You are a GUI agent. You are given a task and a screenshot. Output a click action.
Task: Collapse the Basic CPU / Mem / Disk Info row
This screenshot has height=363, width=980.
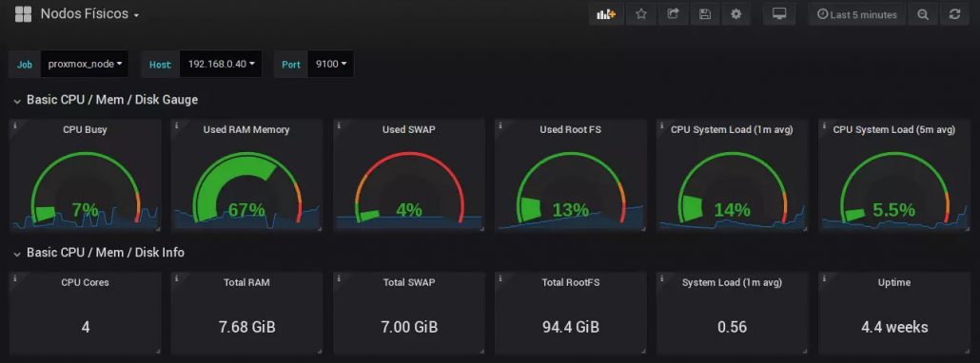click(x=98, y=253)
